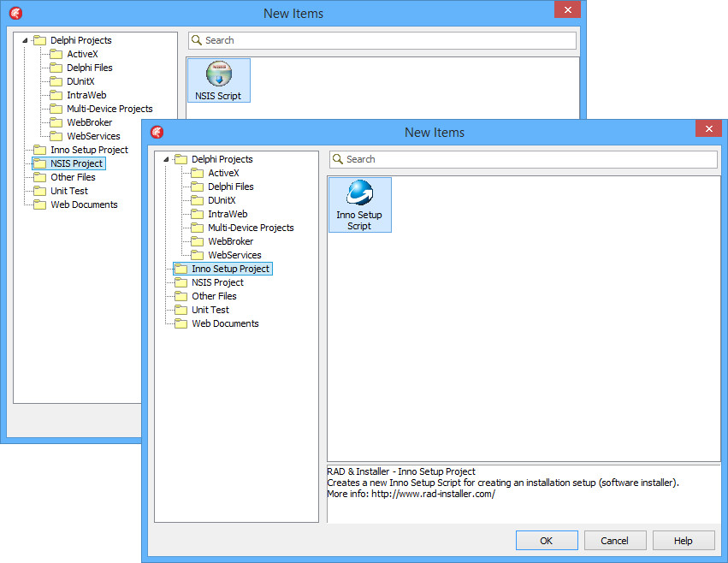
Task: Select IntraWeb in the front window tree
Action: tap(228, 214)
